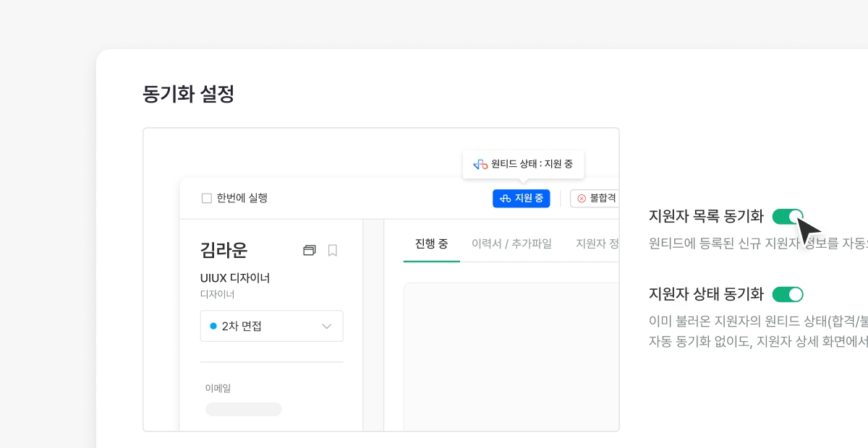Check the 한번에 실행 checkbox
The image size is (868, 448).
[207, 198]
